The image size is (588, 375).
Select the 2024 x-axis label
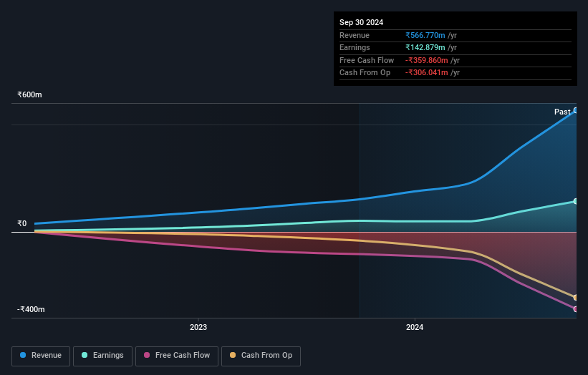(x=415, y=327)
